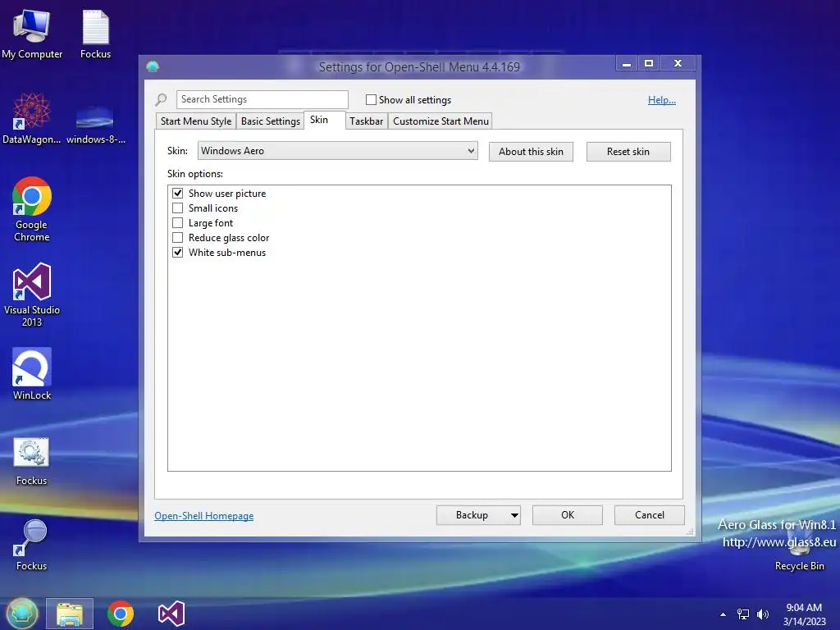Open Chrome from the taskbar
Screen dimensions: 840x630
click(121, 614)
